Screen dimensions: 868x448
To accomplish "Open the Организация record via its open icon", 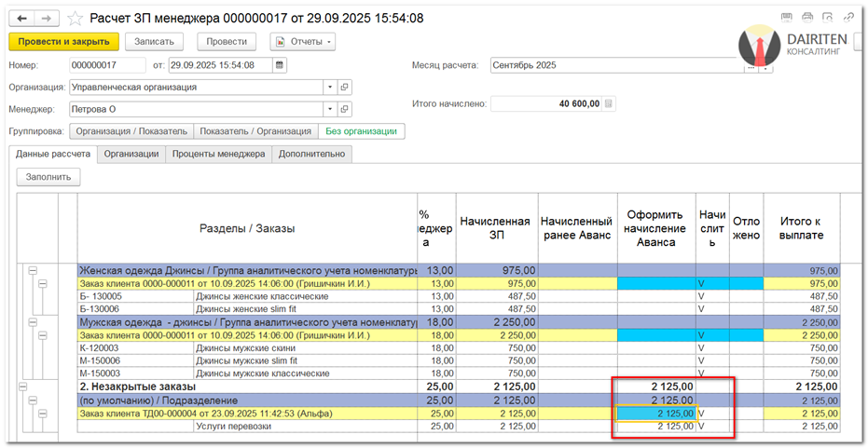I will (344, 88).
